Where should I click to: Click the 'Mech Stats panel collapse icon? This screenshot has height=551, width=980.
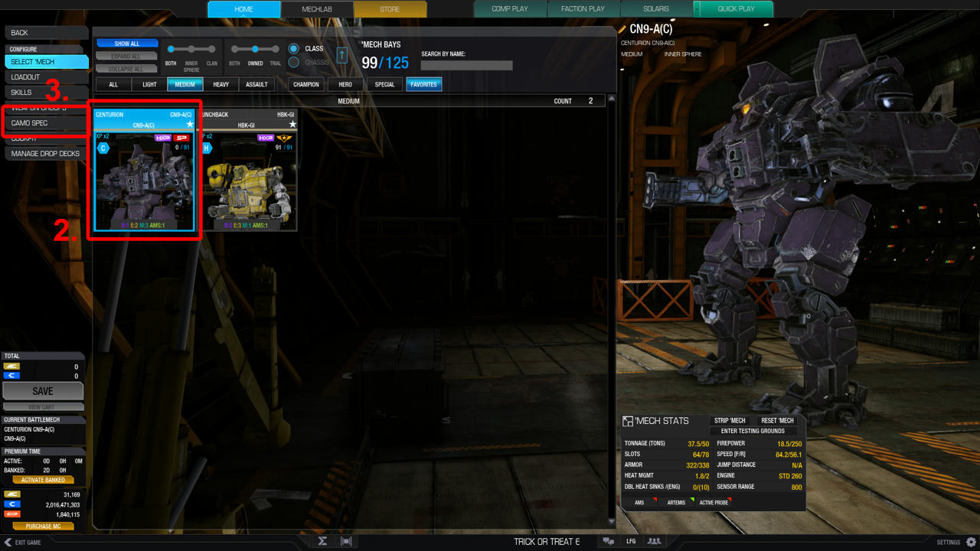pyautogui.click(x=628, y=421)
